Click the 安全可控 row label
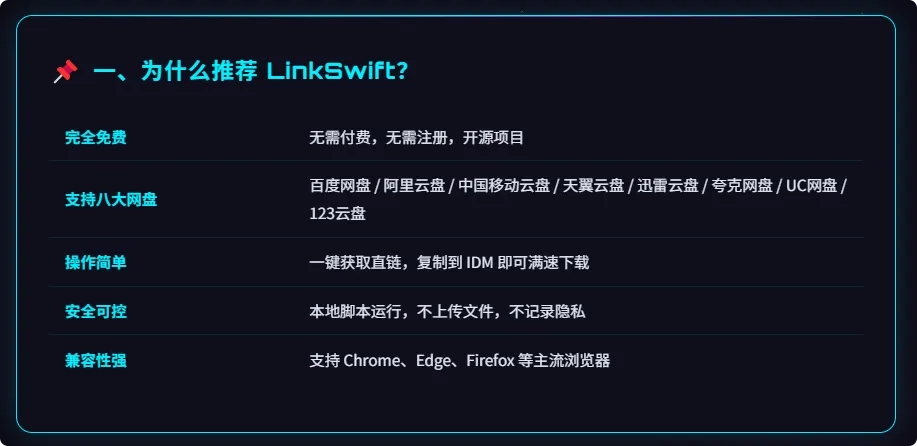This screenshot has width=917, height=446. (95, 311)
